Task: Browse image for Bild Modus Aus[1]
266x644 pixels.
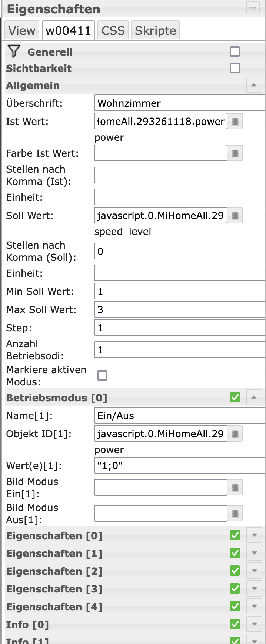Action: coord(235,514)
